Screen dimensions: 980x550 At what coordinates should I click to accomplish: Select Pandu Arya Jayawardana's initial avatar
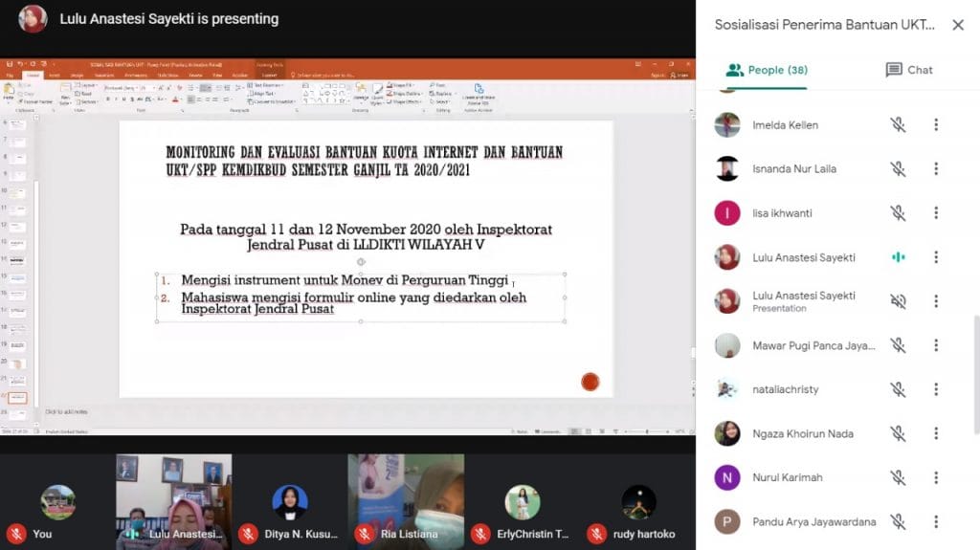pos(727,521)
